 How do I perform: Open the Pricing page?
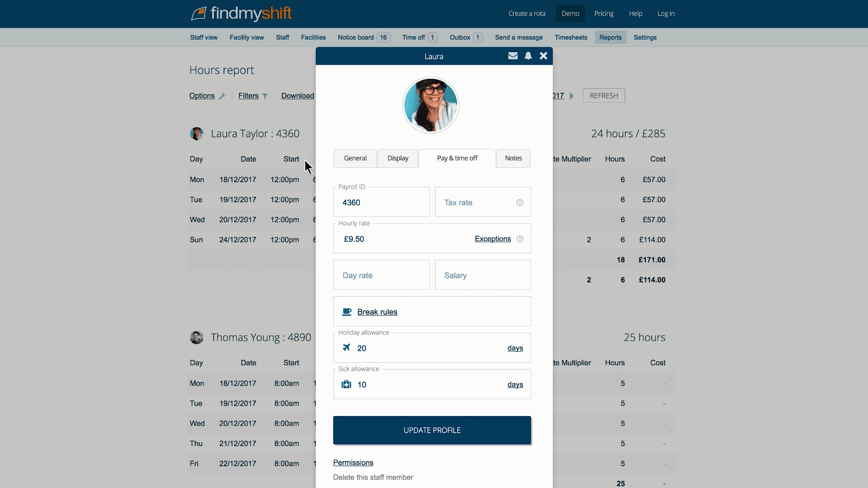tap(604, 14)
